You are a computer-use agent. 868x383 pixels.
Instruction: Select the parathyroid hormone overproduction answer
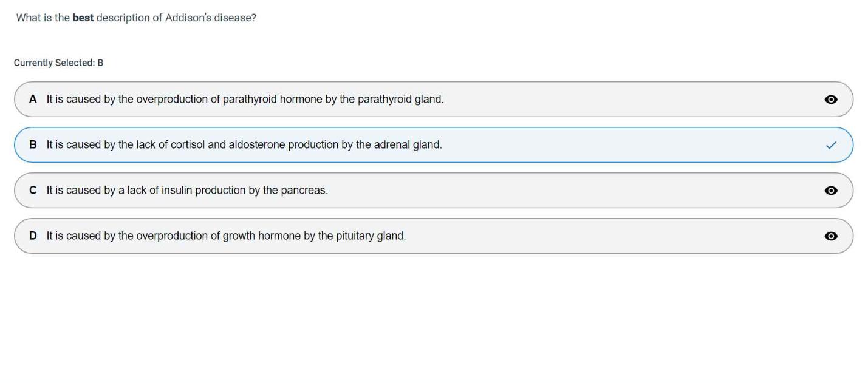(x=245, y=99)
